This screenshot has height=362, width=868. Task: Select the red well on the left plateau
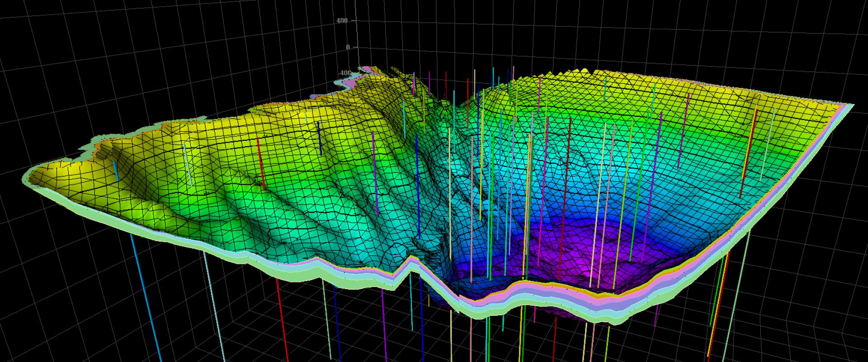(x=261, y=163)
